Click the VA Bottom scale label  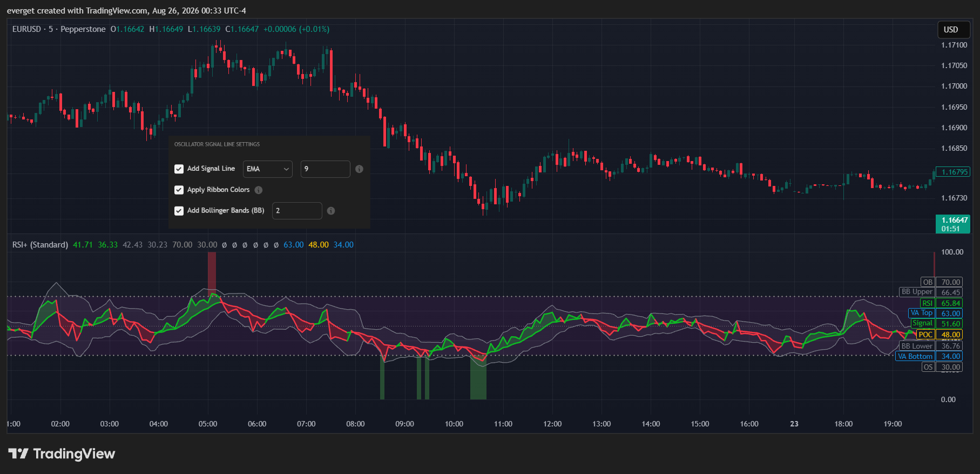pos(915,356)
